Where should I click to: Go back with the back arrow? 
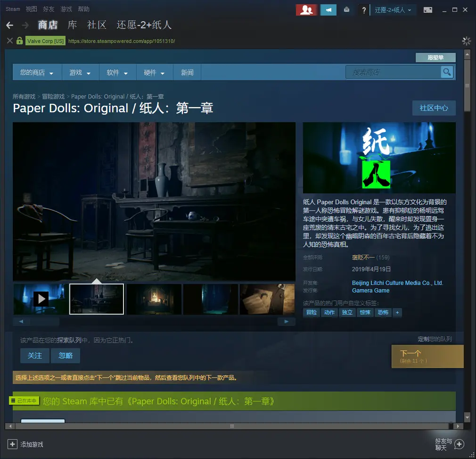[x=10, y=25]
